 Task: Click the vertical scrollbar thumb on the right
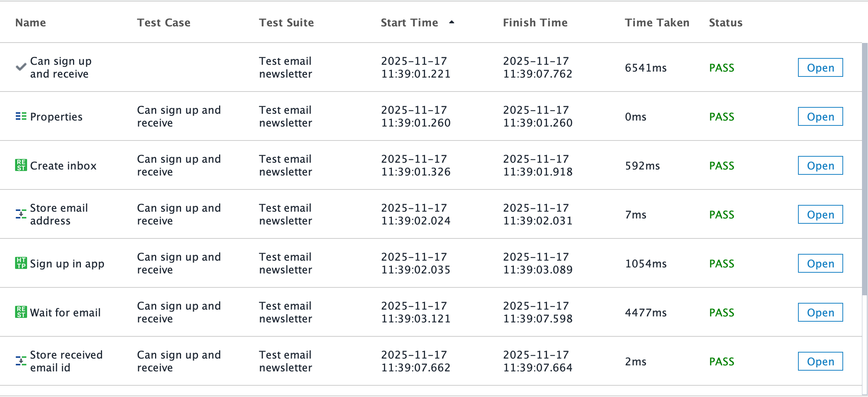point(865,169)
